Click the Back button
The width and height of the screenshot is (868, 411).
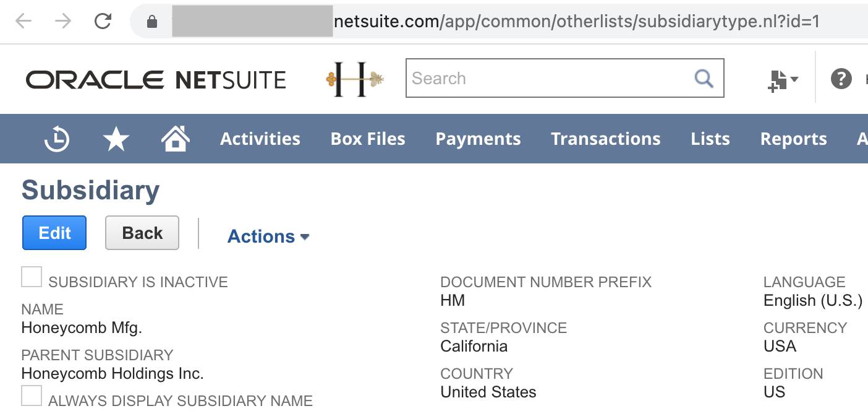click(x=142, y=233)
